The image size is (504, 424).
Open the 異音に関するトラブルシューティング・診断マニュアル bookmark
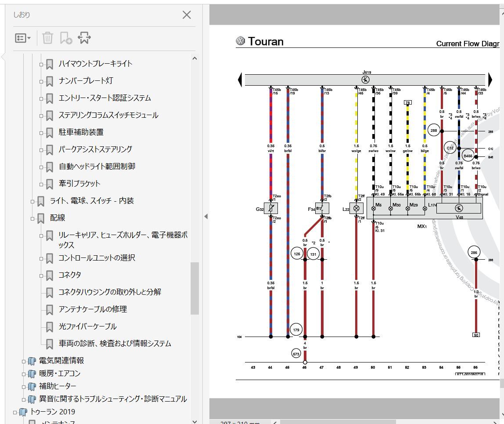click(113, 399)
